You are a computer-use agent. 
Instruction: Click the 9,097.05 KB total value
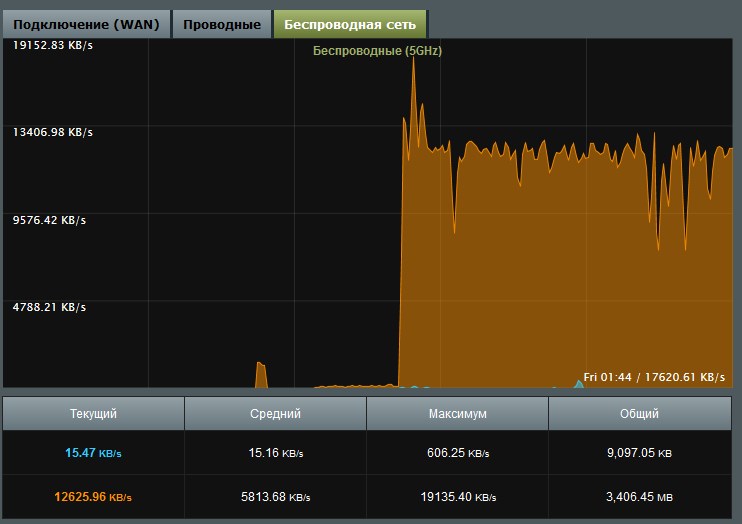tap(639, 453)
